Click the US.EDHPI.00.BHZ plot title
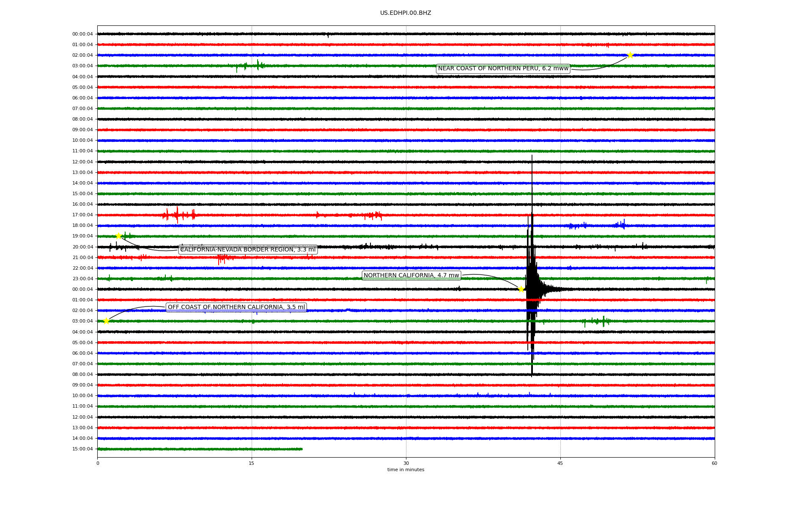 pyautogui.click(x=406, y=13)
